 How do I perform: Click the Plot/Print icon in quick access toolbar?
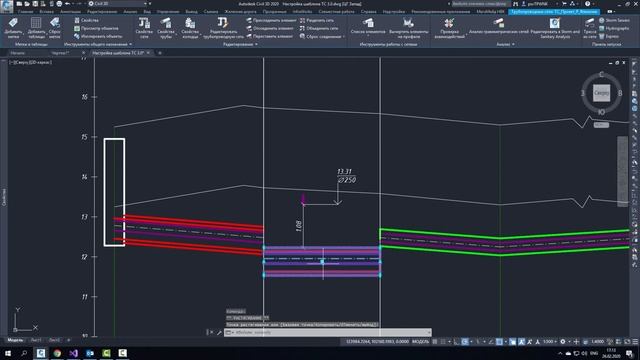(x=59, y=4)
